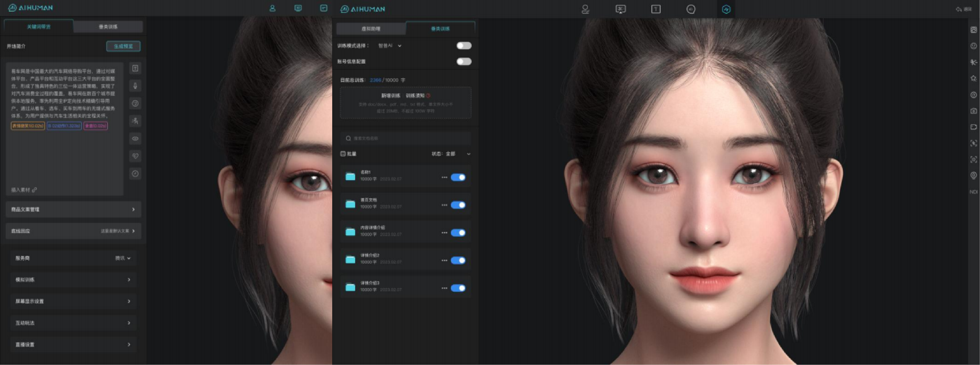The width and height of the screenshot is (980, 365).
Task: Click the heart icon beside the script box
Action: (x=135, y=156)
